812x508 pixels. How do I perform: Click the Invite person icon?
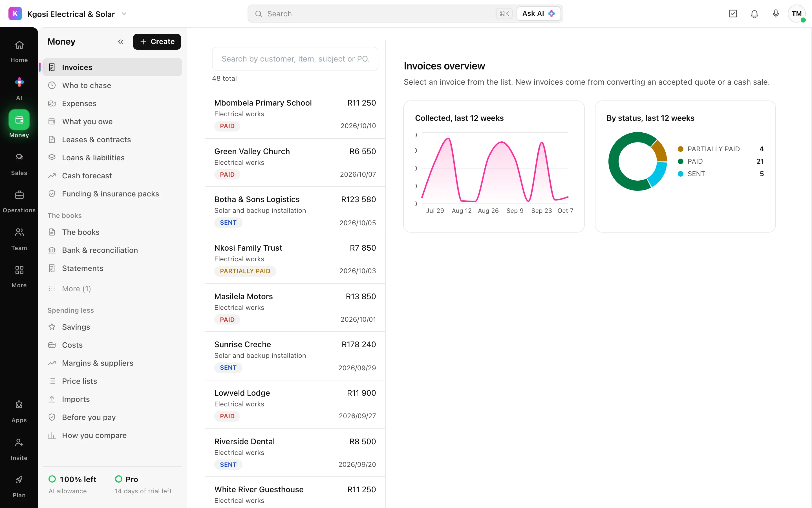[19, 443]
